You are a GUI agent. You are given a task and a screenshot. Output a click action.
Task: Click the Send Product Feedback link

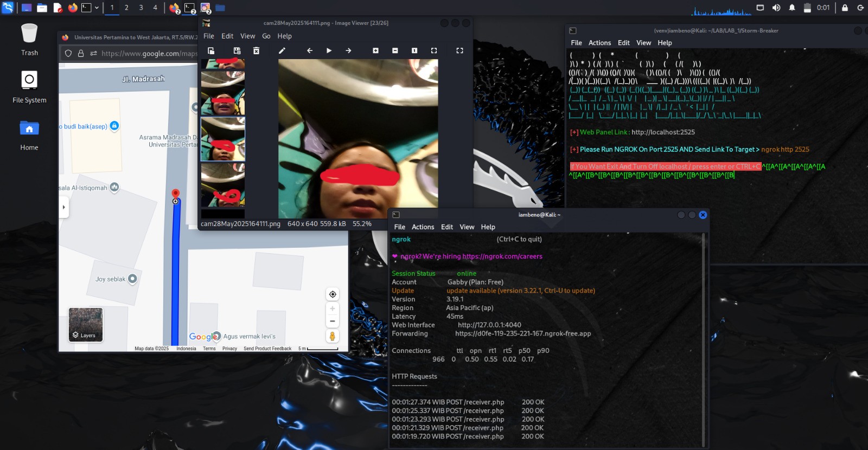coord(267,349)
